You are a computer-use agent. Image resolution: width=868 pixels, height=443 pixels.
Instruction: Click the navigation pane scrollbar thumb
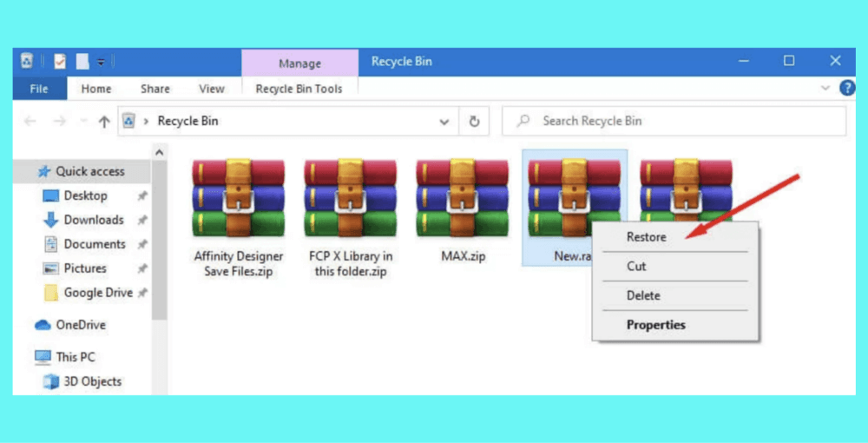(x=160, y=241)
